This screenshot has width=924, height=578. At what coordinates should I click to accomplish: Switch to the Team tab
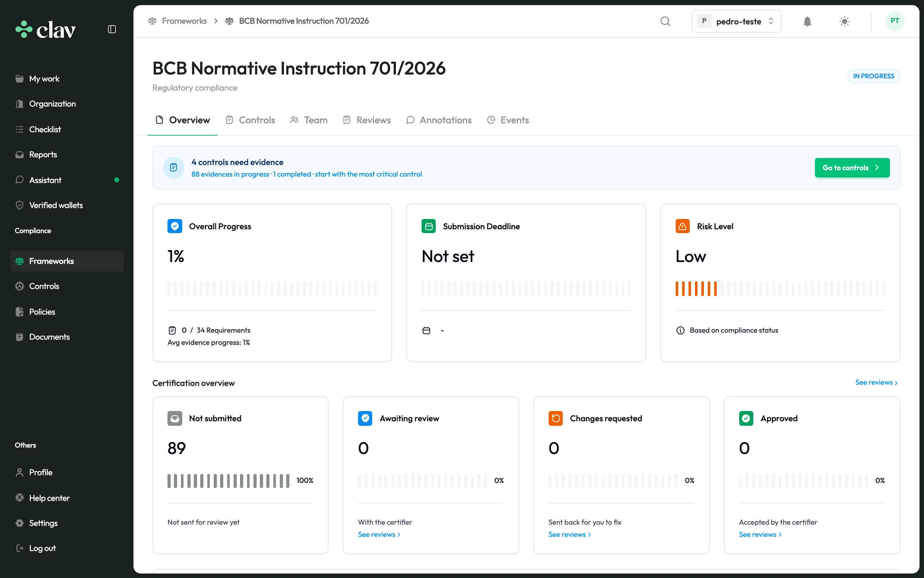[309, 120]
